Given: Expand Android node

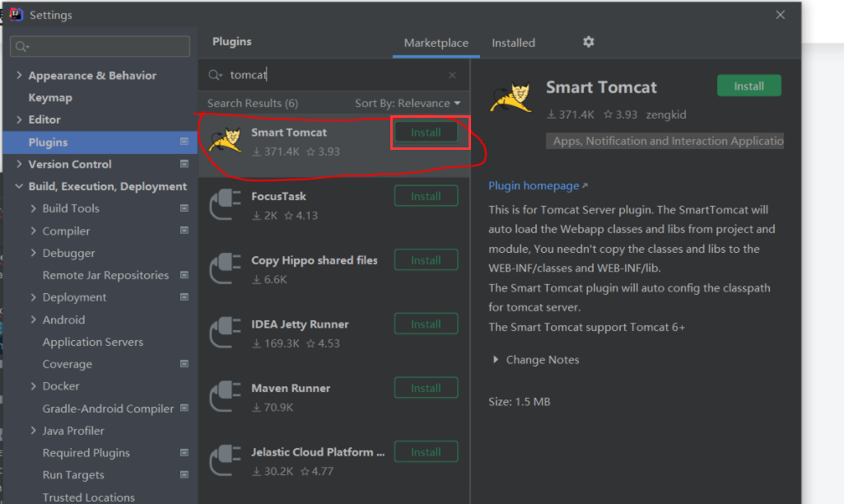Looking at the screenshot, I should click(34, 320).
